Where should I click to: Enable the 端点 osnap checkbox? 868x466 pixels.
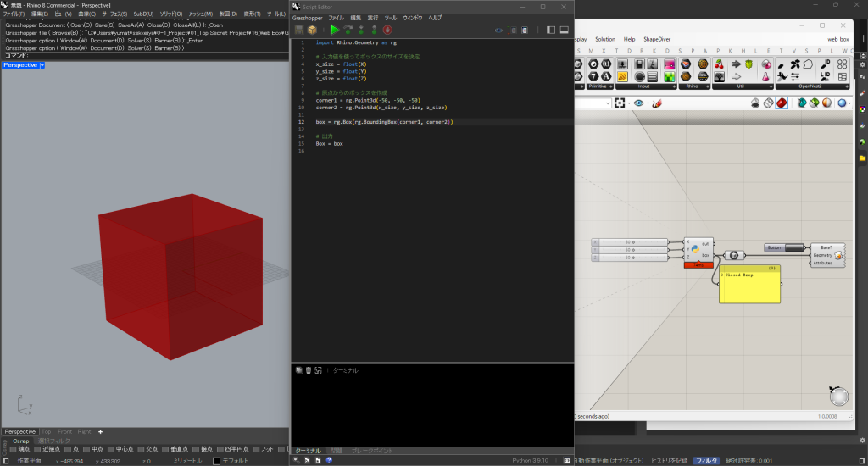[11, 449]
